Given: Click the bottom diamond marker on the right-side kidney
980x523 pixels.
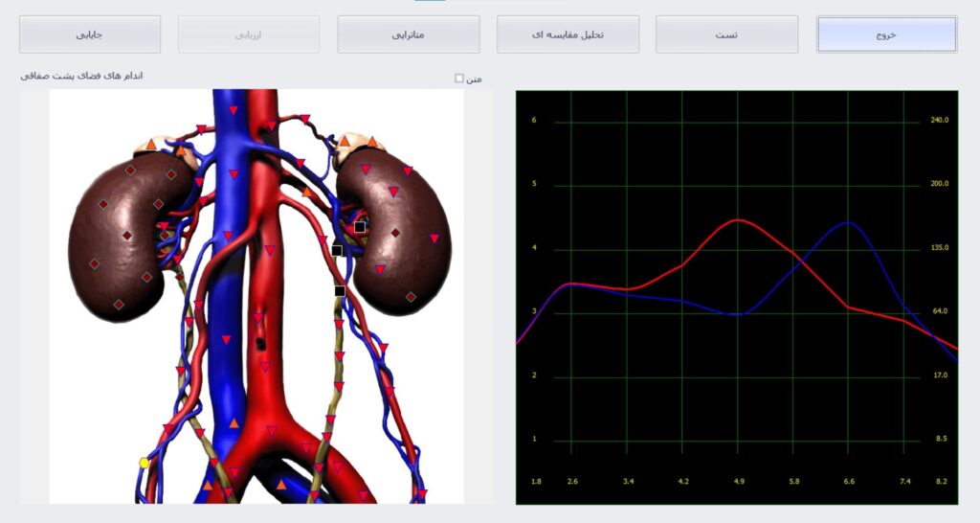Looking at the screenshot, I should 411,298.
